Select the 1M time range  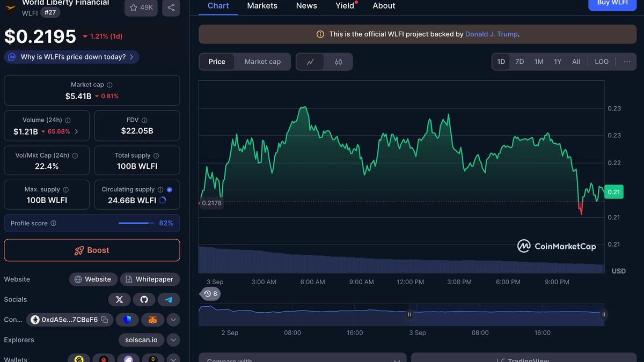539,62
